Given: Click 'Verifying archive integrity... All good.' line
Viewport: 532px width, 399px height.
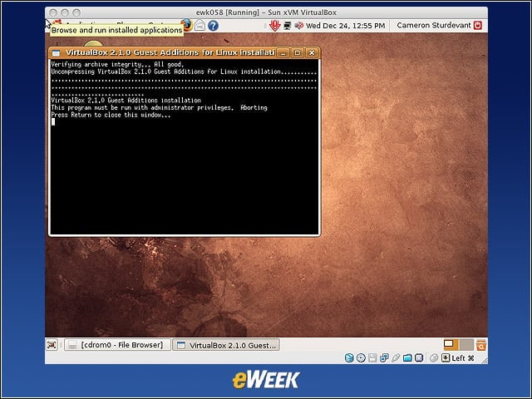Looking at the screenshot, I should point(117,64).
